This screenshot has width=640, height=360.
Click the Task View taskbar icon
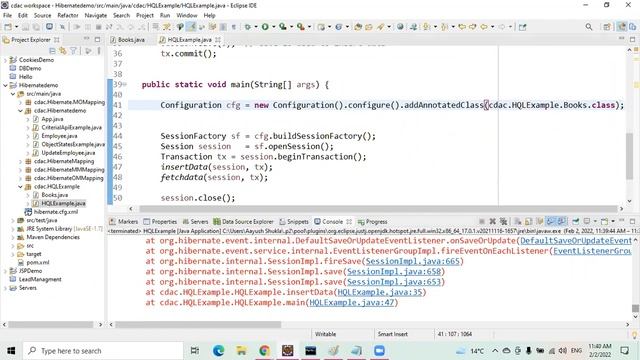pyautogui.click(x=195, y=351)
